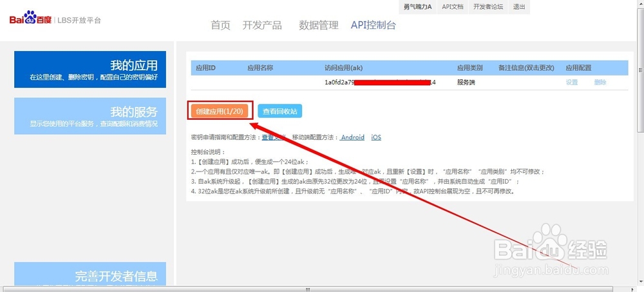Click the ak key starting 1a0fd2a79
Image resolution: width=644 pixels, height=292 pixels.
[x=380, y=83]
